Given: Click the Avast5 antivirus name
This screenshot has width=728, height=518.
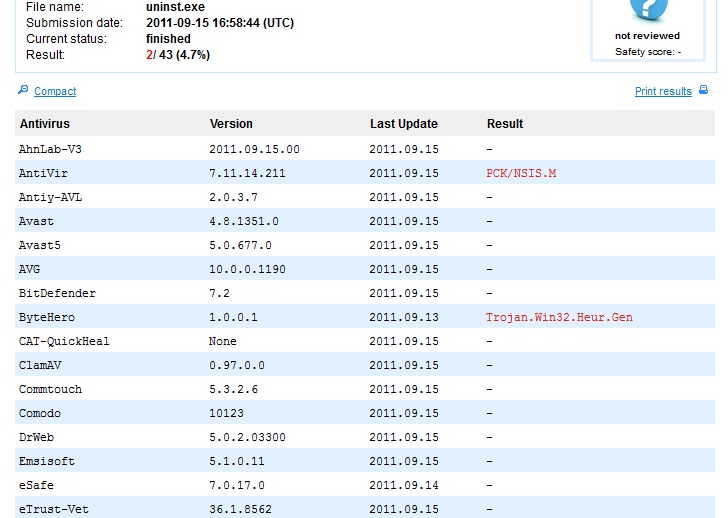Looking at the screenshot, I should (39, 245).
